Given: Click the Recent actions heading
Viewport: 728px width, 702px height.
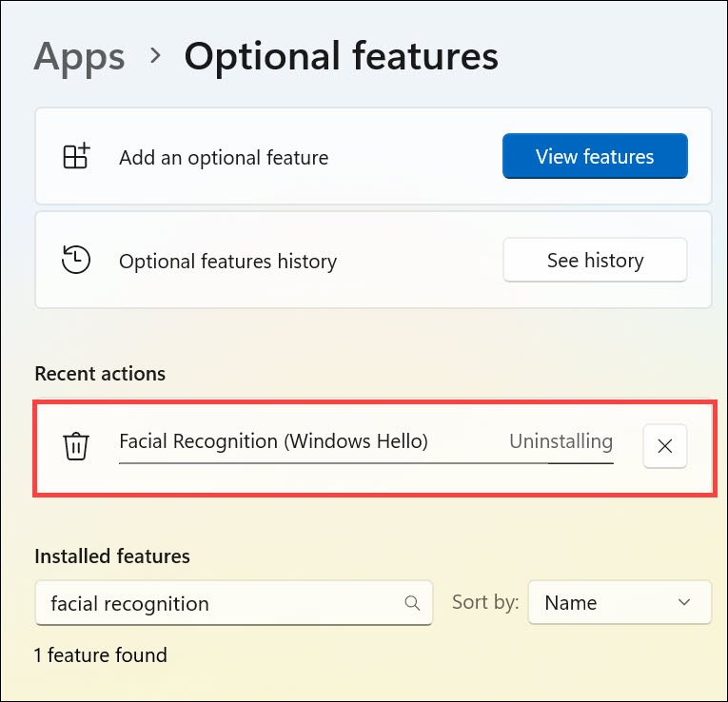Looking at the screenshot, I should click(100, 374).
